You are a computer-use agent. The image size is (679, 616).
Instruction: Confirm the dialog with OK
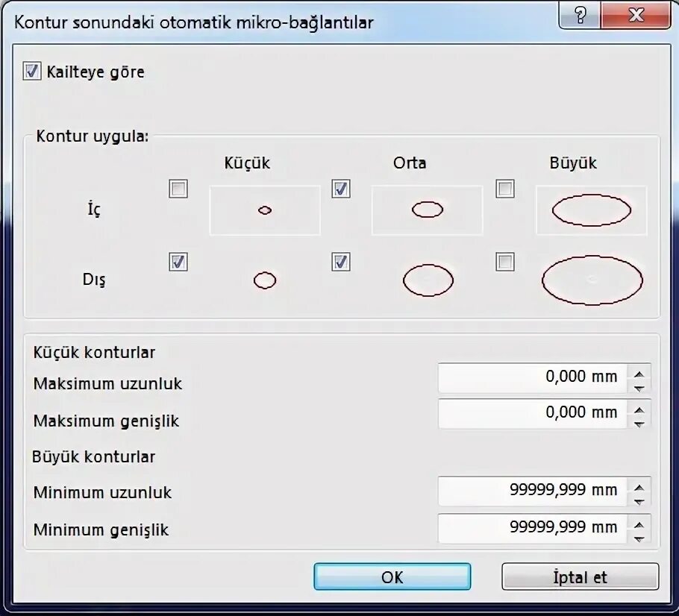click(392, 576)
